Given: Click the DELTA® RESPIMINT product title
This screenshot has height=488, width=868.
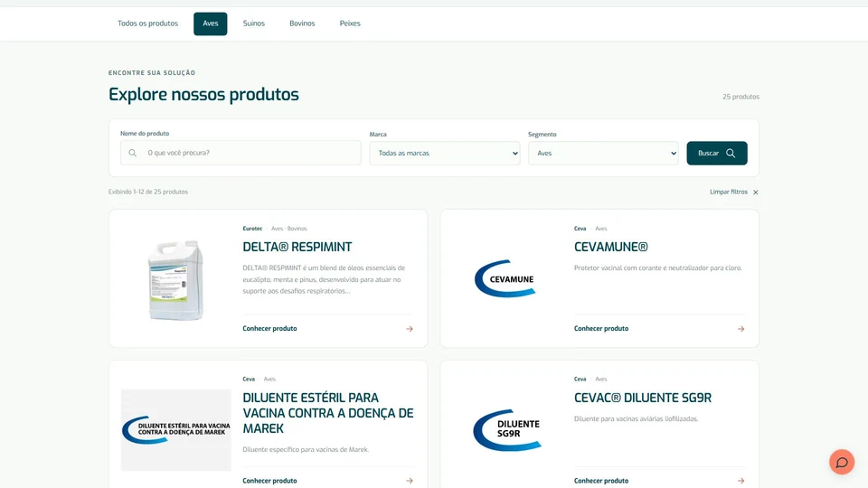Looking at the screenshot, I should (297, 247).
